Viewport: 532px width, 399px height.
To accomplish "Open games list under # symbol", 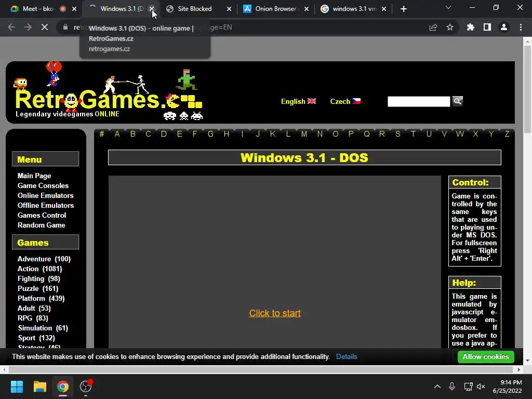I will (101, 134).
